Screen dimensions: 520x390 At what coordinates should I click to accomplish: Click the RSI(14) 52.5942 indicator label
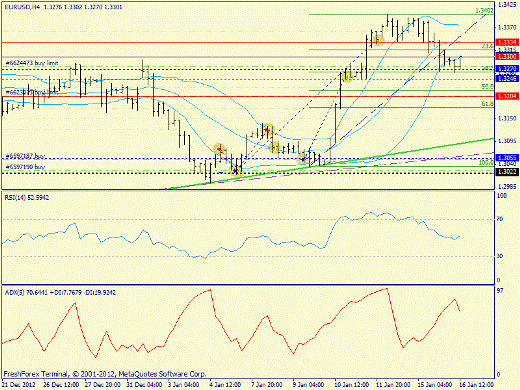27,197
